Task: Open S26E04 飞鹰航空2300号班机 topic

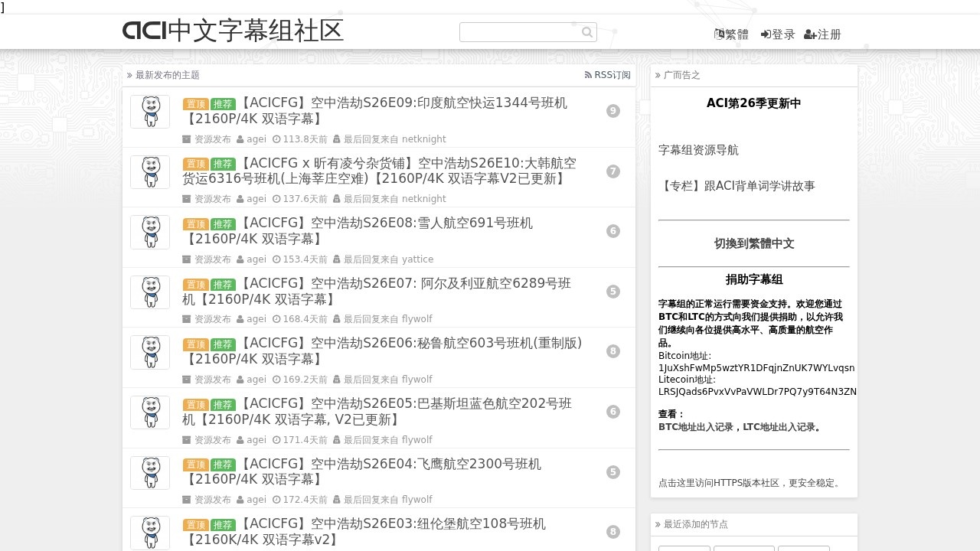Action: coord(362,471)
